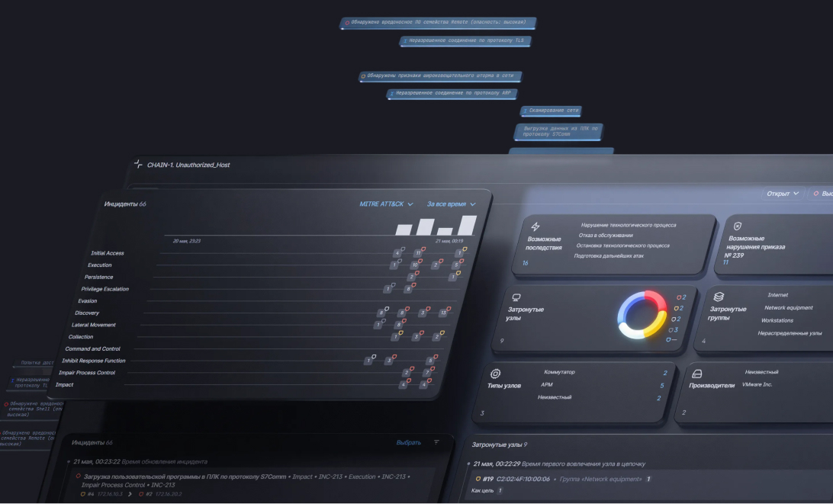Select the Execution tactic row label
Viewport: 833px width, 504px height.
coord(100,265)
